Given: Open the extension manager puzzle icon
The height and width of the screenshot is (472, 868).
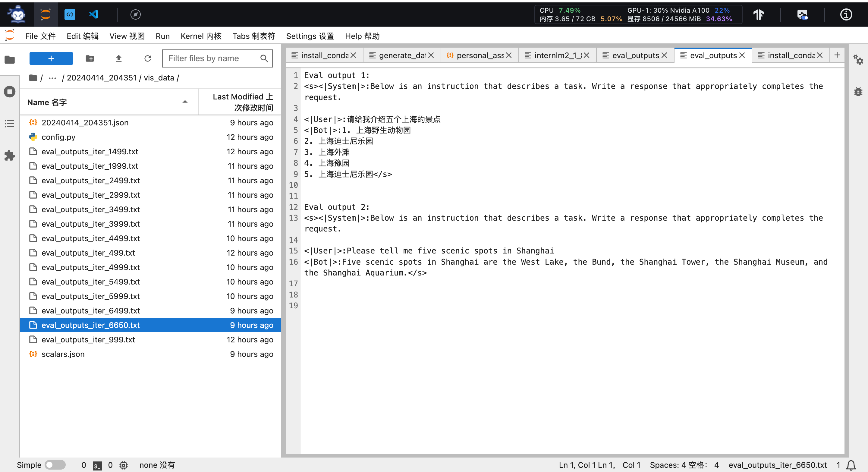Looking at the screenshot, I should point(9,155).
